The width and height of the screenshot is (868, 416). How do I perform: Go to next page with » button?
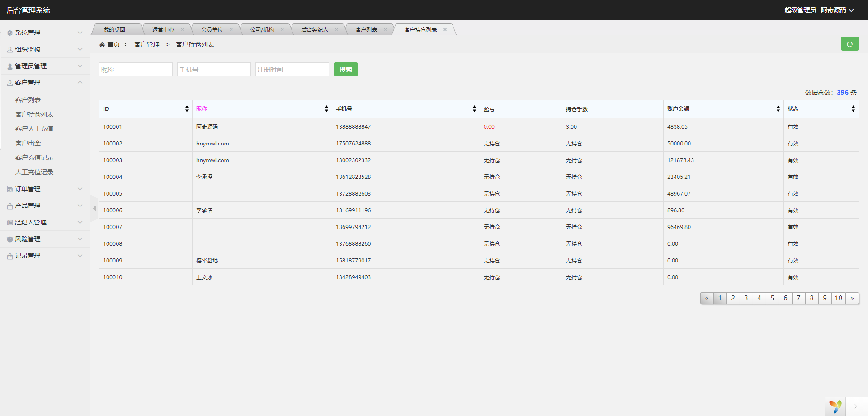click(852, 298)
